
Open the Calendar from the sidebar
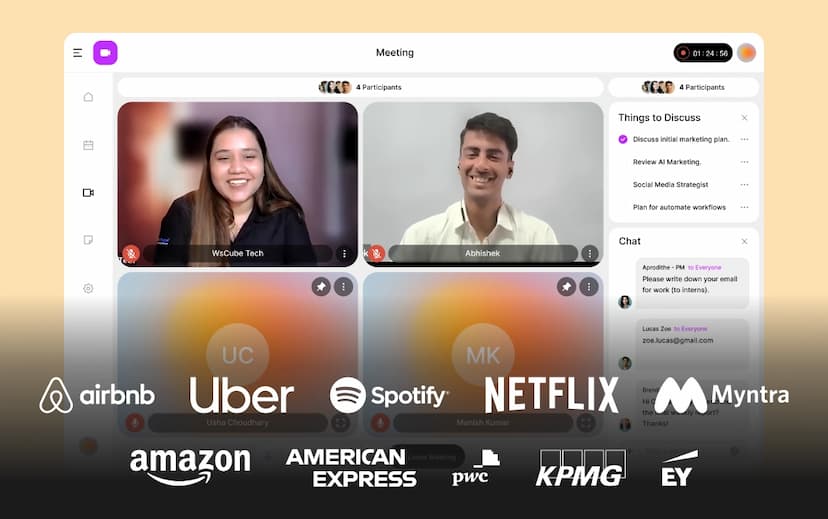[x=88, y=145]
